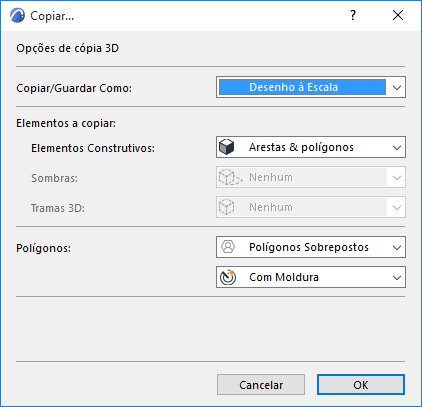This screenshot has height=407, width=422.
Task: Click the chevron of the Polígonos Sobrepostos dropdown
Action: [397, 247]
